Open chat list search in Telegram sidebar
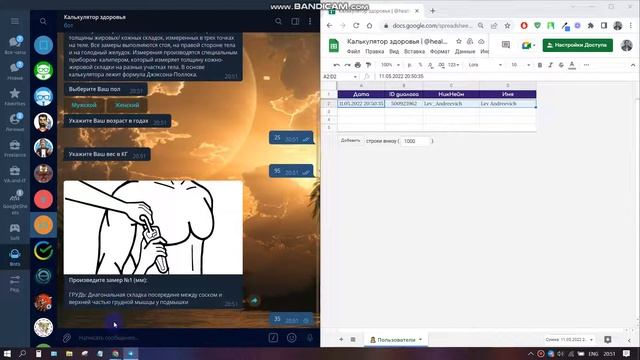This screenshot has width=640, height=360. coord(43,21)
